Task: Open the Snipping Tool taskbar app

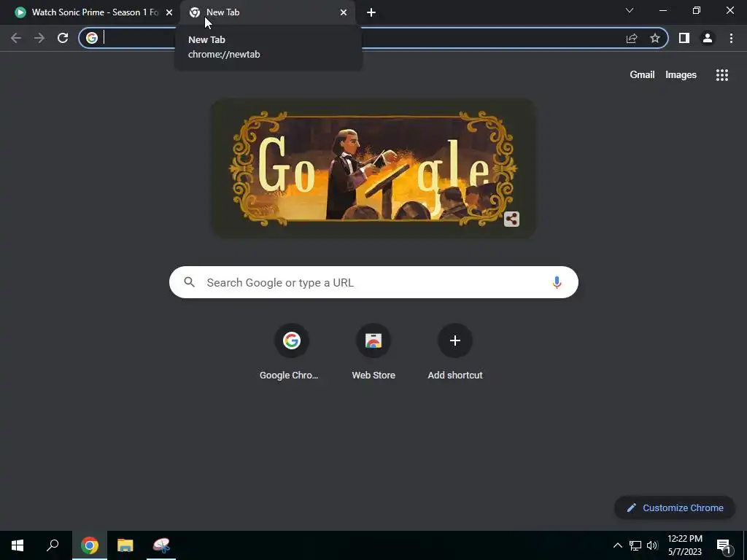Action: click(161, 545)
